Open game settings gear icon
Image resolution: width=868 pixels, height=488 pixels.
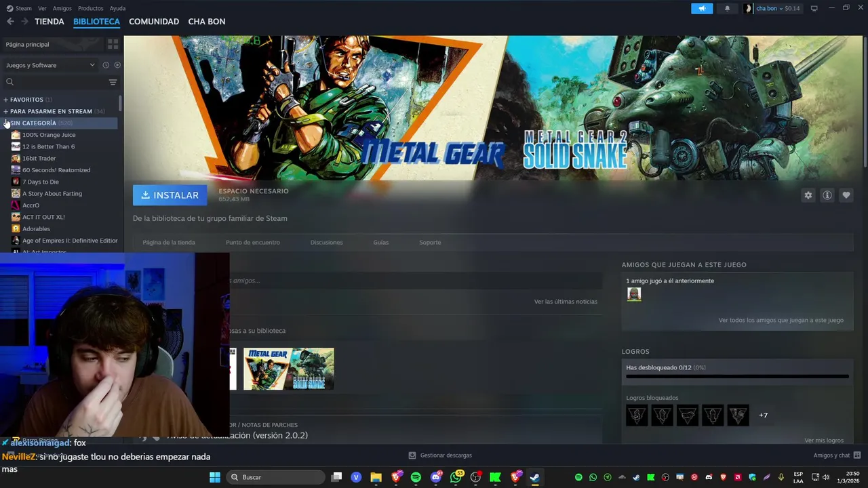click(808, 195)
